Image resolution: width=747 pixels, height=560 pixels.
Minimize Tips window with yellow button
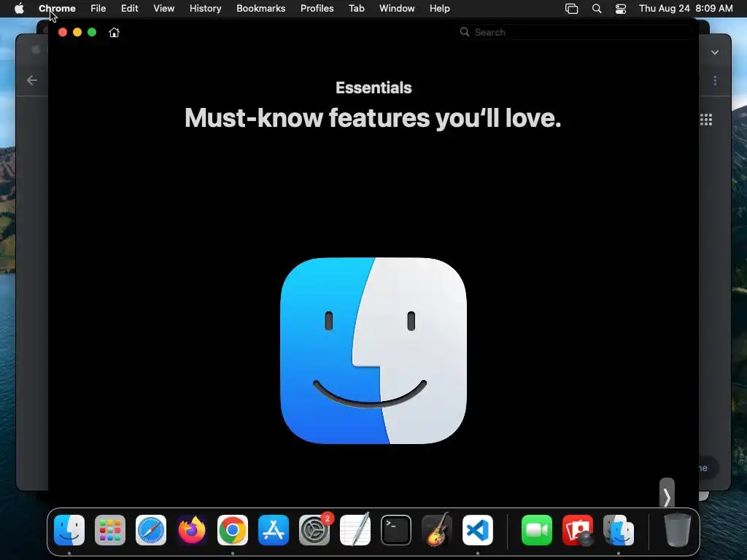[x=77, y=32]
